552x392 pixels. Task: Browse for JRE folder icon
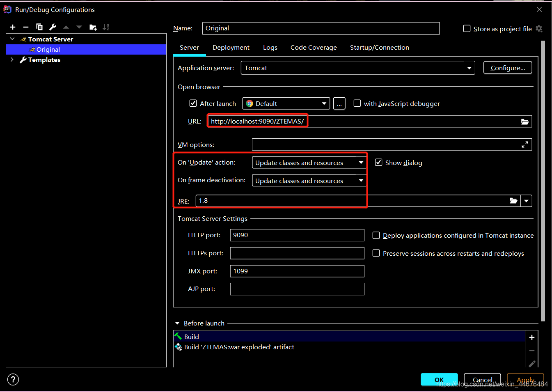(513, 201)
